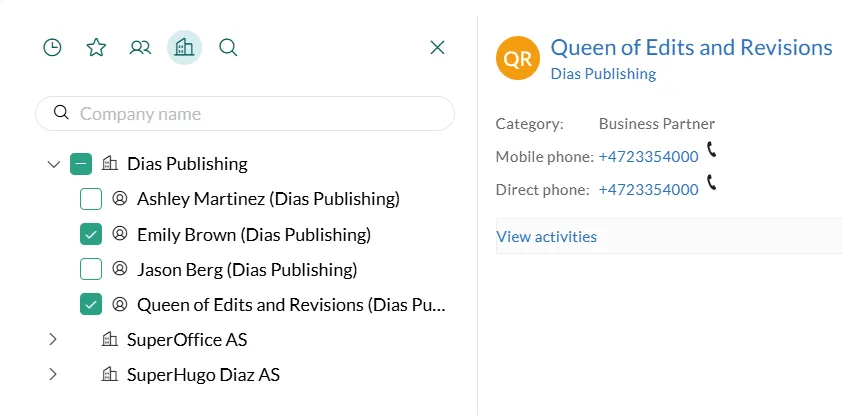The height and width of the screenshot is (415, 843).
Task: Open the recent history clock icon
Action: tap(52, 47)
